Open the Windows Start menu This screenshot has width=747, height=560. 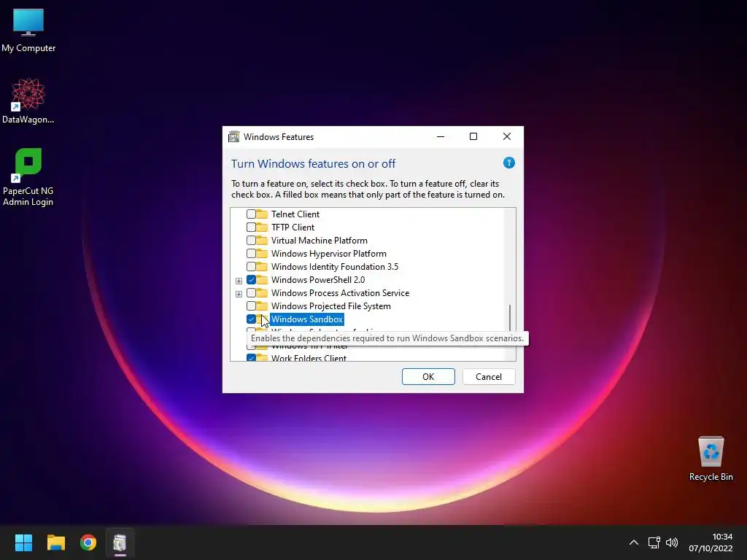point(23,542)
